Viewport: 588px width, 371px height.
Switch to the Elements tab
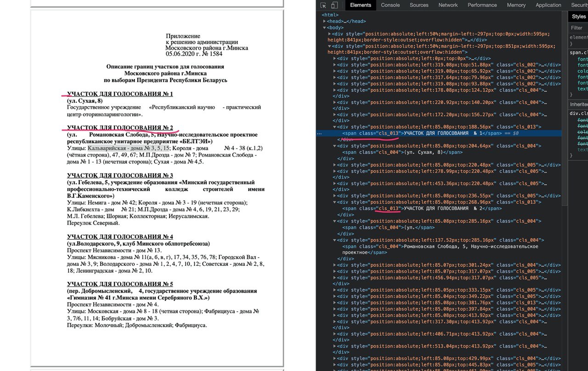tap(361, 5)
